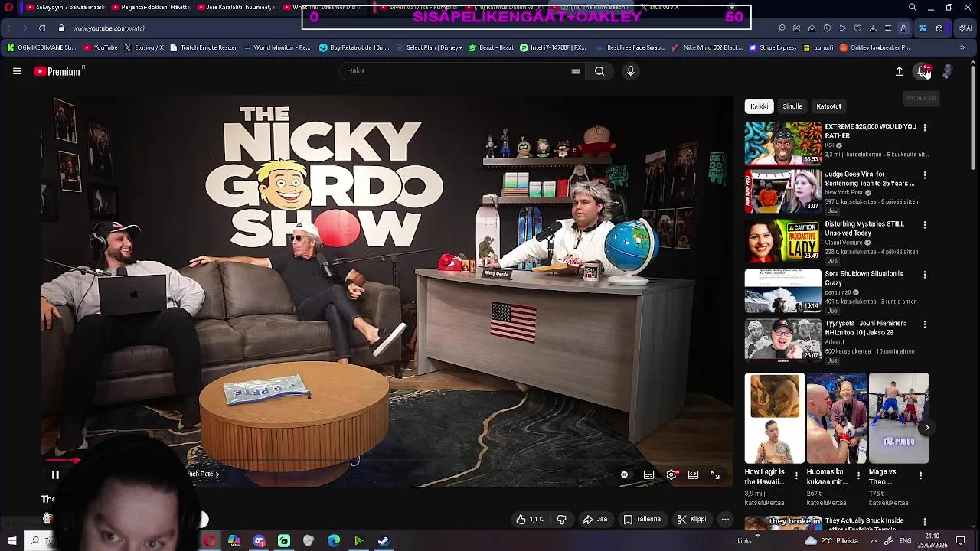Open menu for Huomasiko kukaan short
Screen dimensions: 980x551
(x=858, y=475)
